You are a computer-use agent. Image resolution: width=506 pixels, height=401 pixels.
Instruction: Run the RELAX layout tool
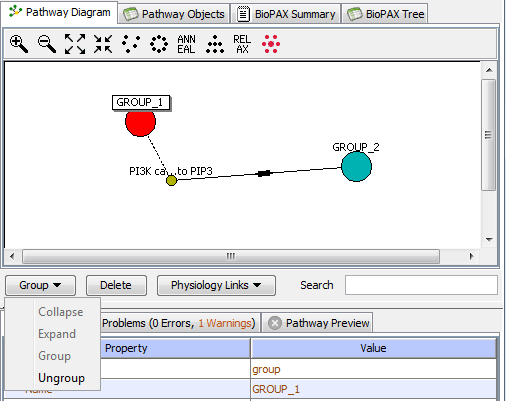tap(242, 44)
